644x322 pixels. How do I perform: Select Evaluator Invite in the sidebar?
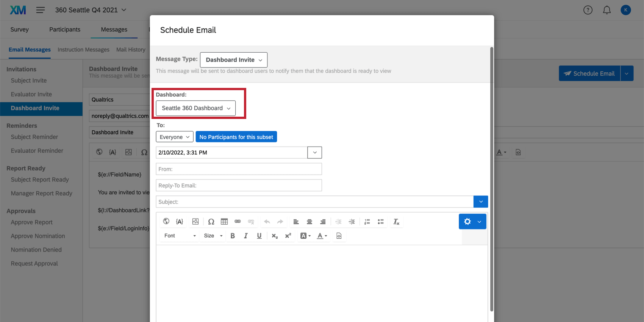[31, 94]
